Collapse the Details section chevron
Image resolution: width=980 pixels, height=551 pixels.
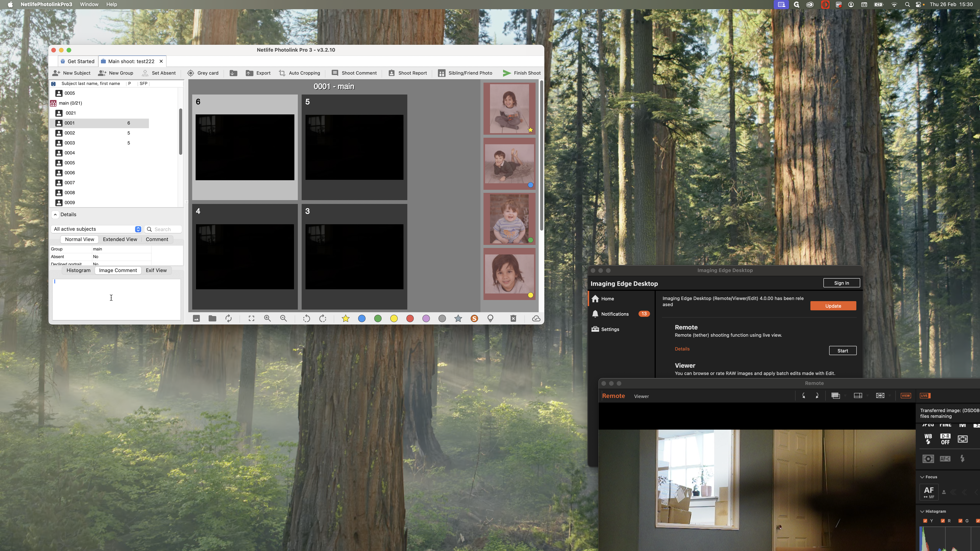tap(56, 214)
